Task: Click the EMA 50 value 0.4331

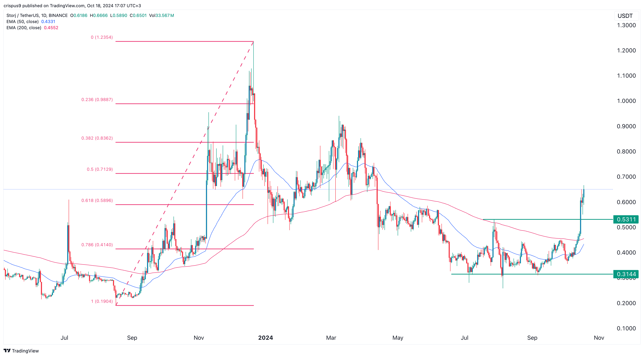Action: pos(48,21)
